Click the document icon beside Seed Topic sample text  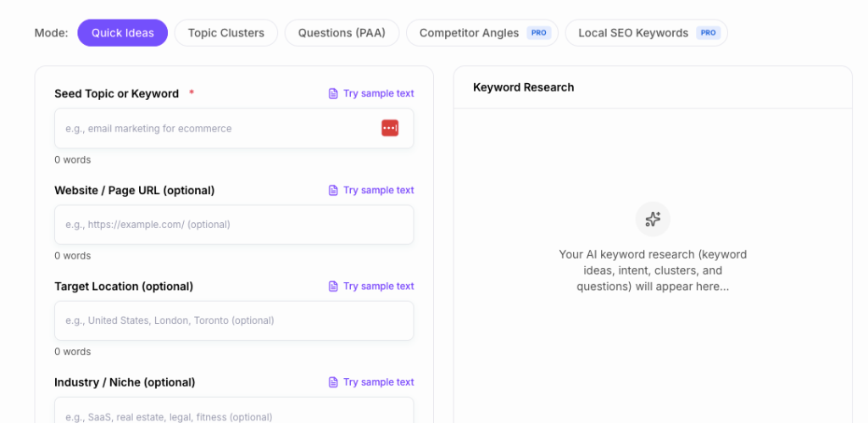[x=333, y=93]
